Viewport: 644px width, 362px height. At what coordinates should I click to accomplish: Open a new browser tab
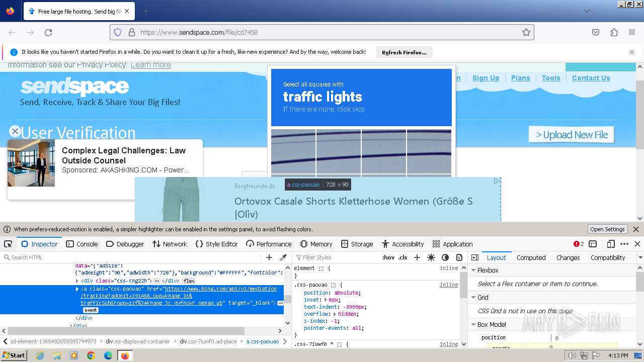click(x=145, y=11)
